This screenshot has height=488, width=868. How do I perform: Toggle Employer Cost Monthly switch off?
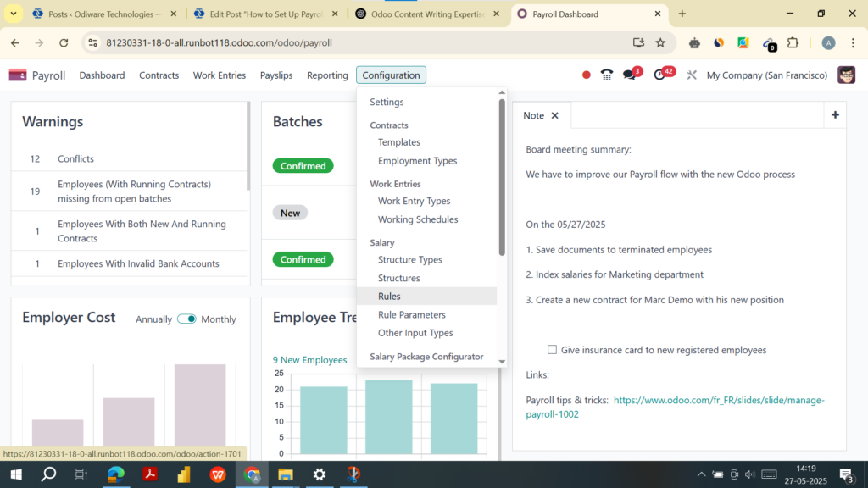click(185, 319)
